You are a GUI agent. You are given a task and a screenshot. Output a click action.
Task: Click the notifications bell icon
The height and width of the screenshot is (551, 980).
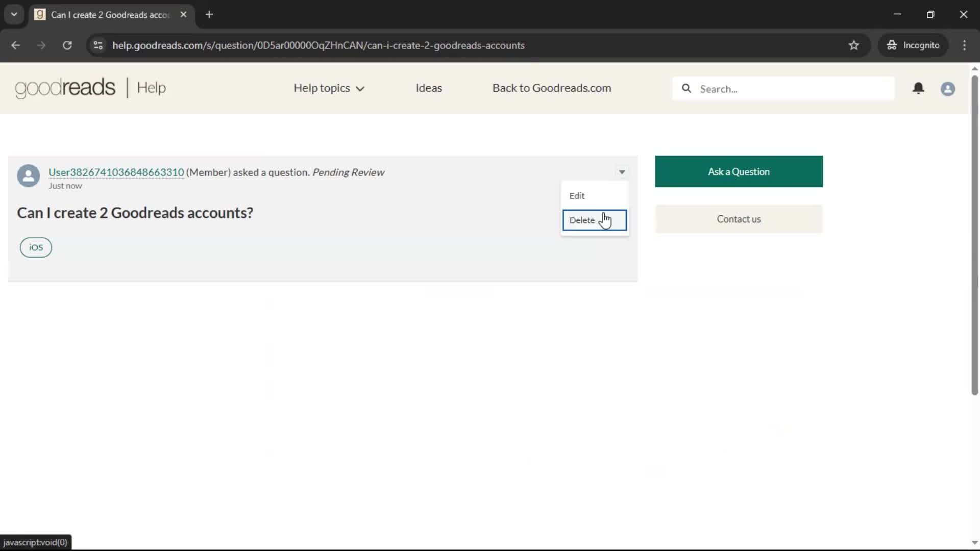coord(918,88)
